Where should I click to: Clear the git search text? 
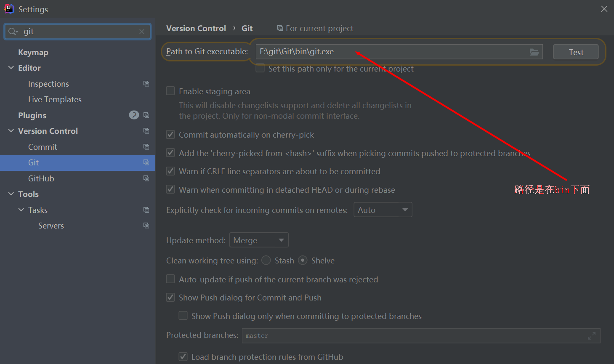point(142,32)
